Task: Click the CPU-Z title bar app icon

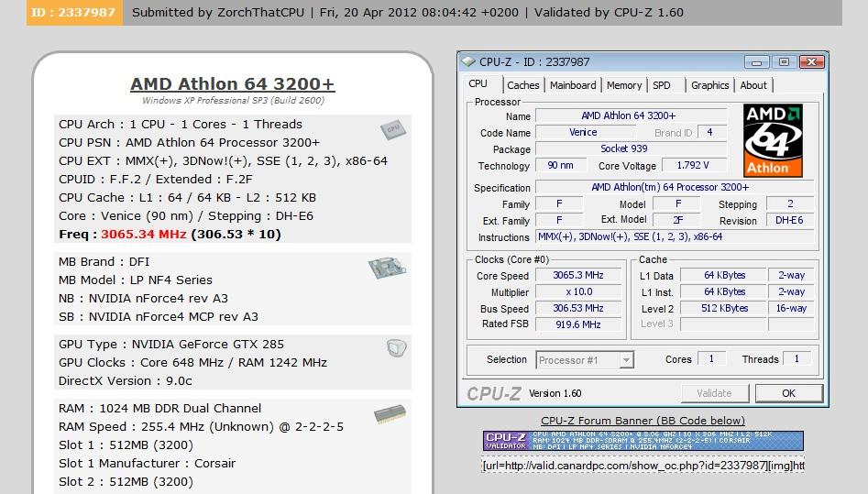Action: (468, 61)
